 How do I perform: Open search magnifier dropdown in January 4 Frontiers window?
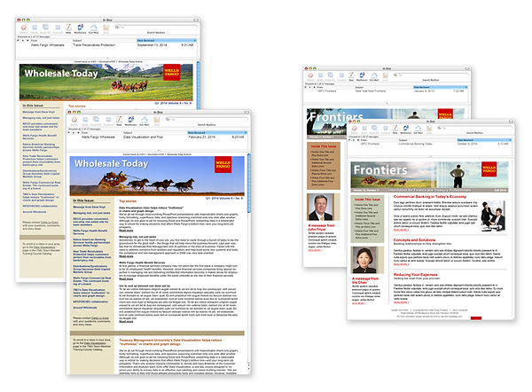pyautogui.click(x=396, y=75)
